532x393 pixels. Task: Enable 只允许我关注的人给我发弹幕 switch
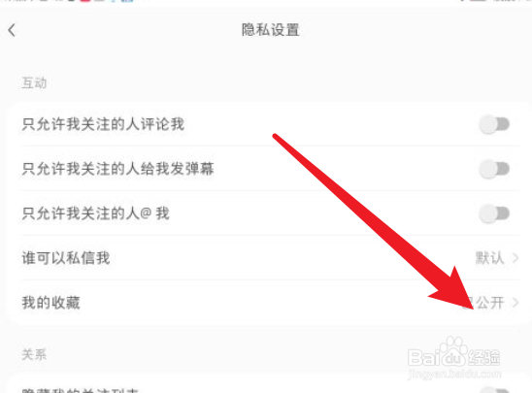coord(494,169)
